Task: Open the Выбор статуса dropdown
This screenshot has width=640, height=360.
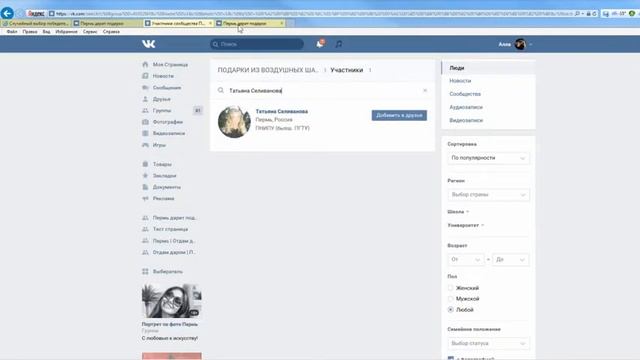Action: (488, 343)
